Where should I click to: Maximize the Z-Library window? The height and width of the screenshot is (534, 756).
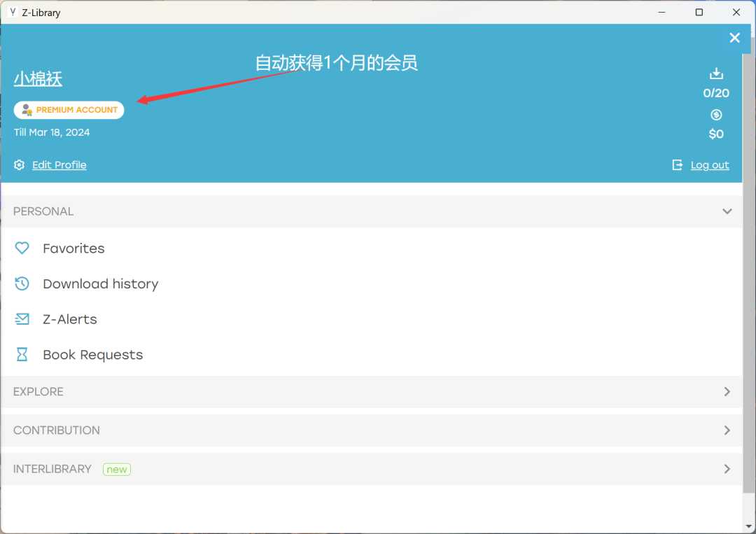tap(699, 12)
